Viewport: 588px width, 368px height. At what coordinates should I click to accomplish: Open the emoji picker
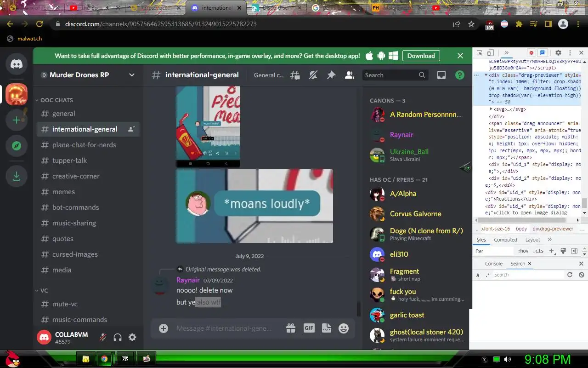(x=344, y=328)
